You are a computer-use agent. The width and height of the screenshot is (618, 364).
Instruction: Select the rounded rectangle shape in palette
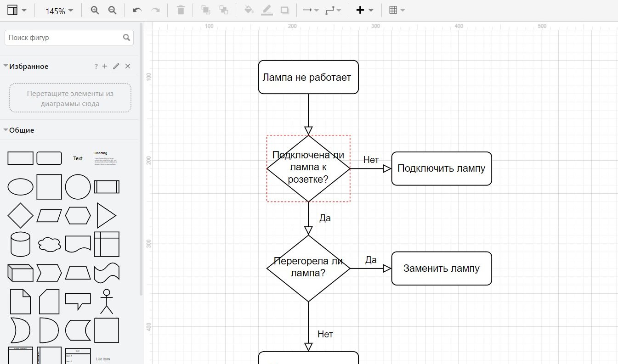pos(49,158)
